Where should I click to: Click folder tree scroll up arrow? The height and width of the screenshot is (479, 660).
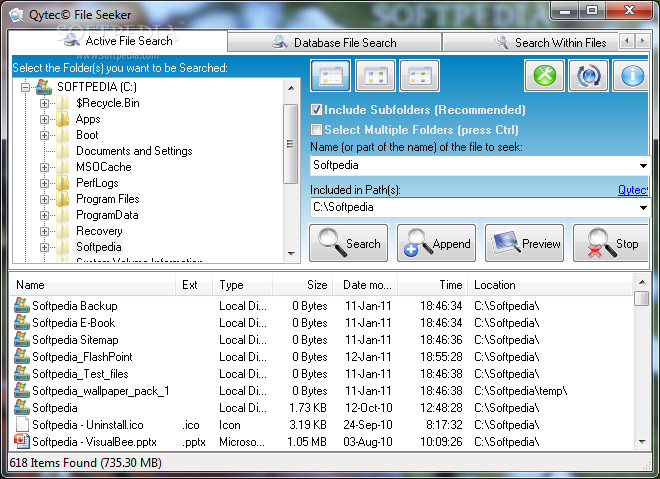click(x=291, y=88)
